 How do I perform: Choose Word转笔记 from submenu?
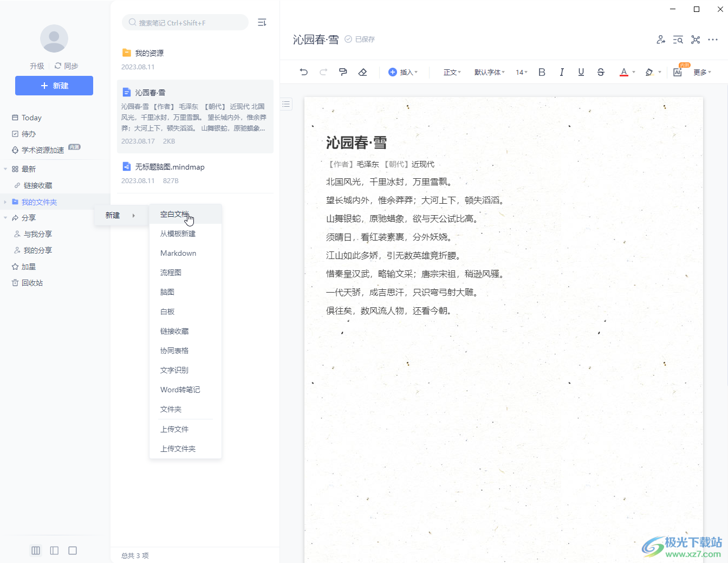(x=185, y=390)
